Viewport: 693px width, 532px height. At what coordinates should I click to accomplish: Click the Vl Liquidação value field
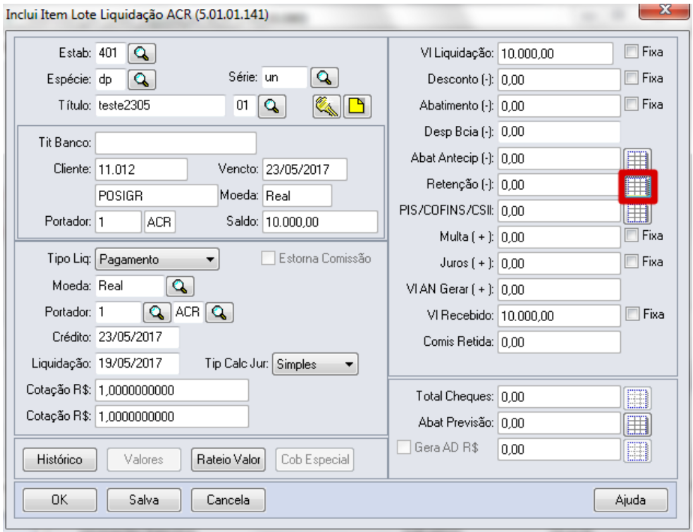pyautogui.click(x=555, y=53)
